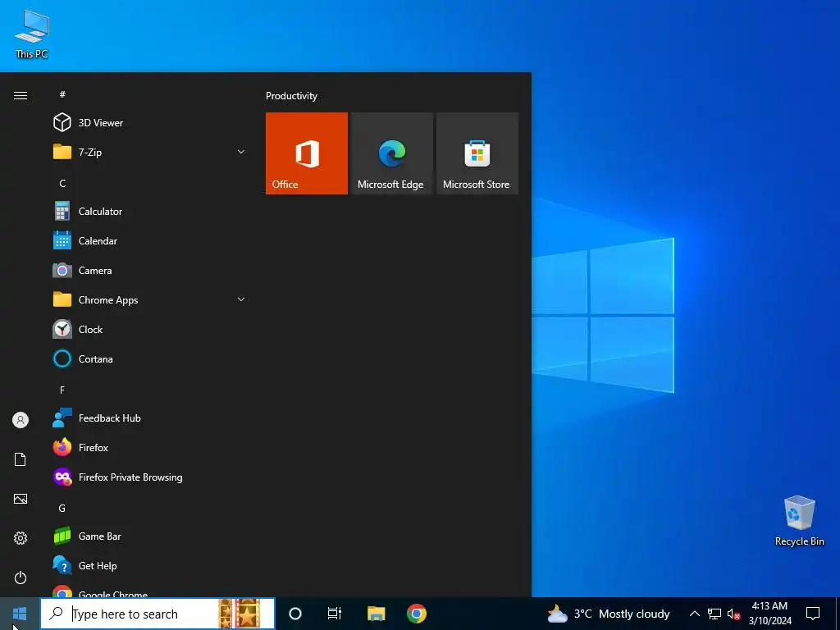Screen dimensions: 840x630
Task: Open Task View on the taskbar
Action: pos(335,614)
